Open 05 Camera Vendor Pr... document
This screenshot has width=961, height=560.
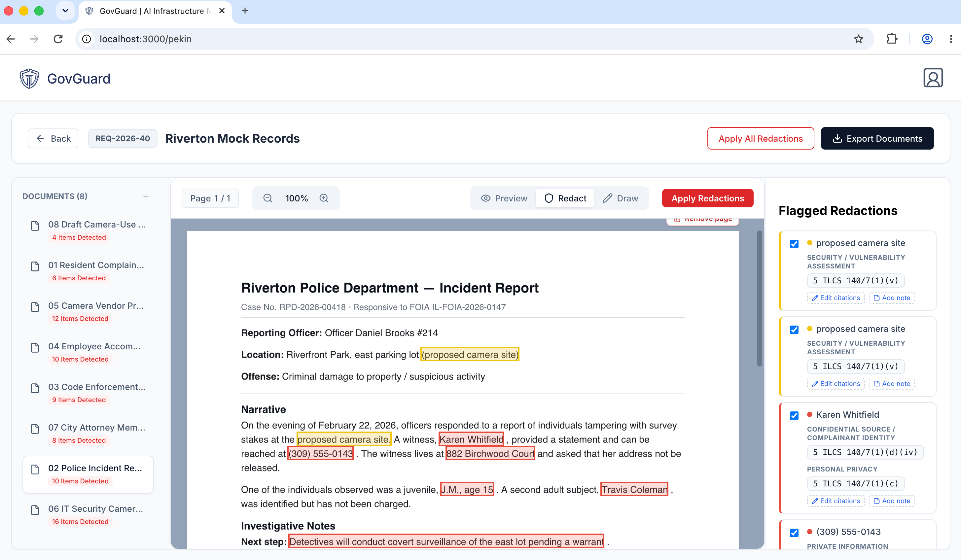(88, 311)
